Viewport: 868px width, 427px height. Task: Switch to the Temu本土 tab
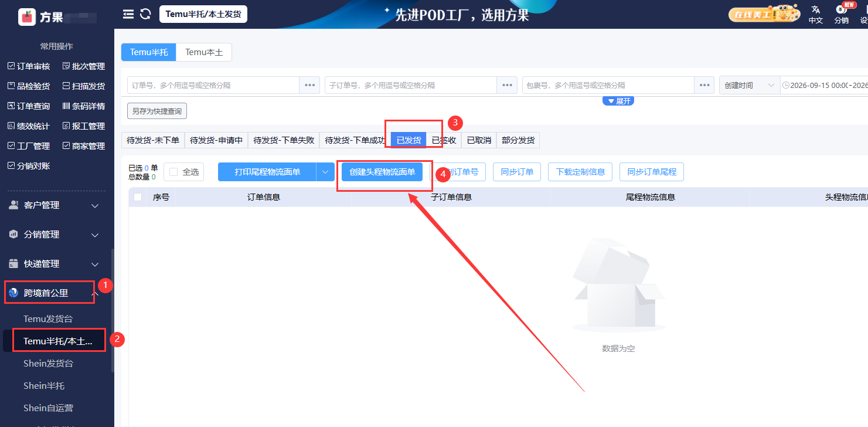[x=204, y=52]
